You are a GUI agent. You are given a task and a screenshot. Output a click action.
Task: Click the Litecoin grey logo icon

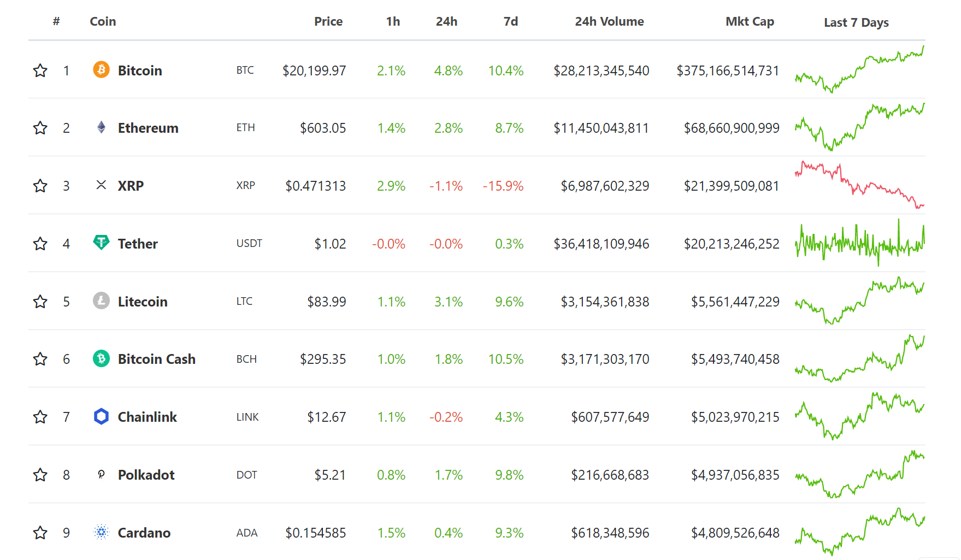(x=101, y=300)
